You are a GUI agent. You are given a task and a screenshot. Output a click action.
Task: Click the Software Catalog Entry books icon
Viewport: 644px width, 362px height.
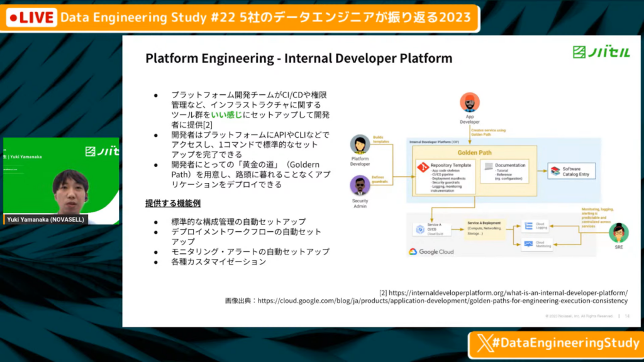pyautogui.click(x=554, y=170)
